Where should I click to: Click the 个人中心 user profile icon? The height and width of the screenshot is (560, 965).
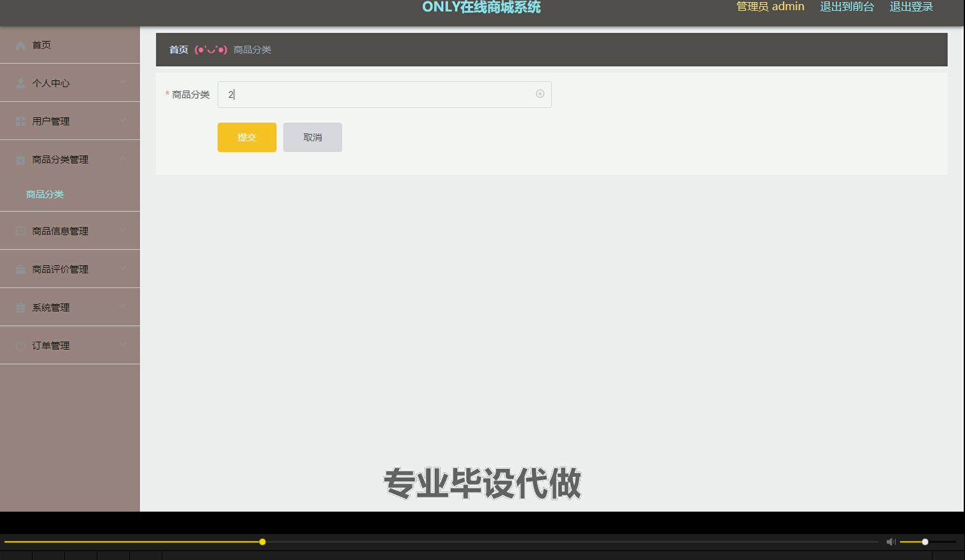pos(20,83)
